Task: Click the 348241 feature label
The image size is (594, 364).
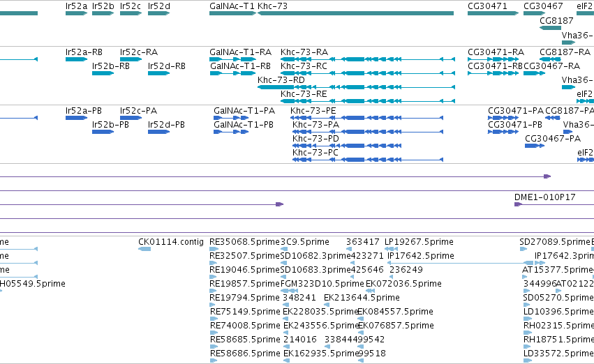Action: pyautogui.click(x=299, y=298)
